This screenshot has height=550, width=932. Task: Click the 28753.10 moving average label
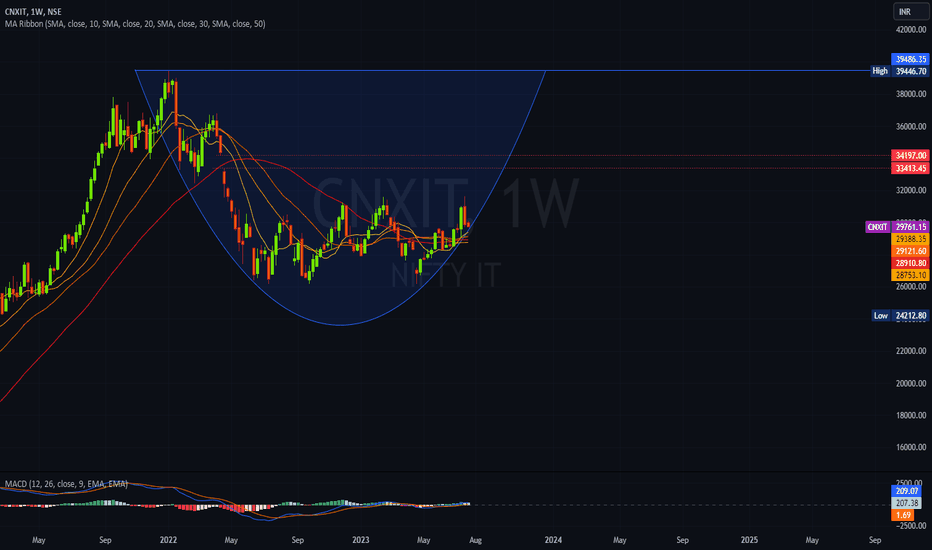pos(910,275)
